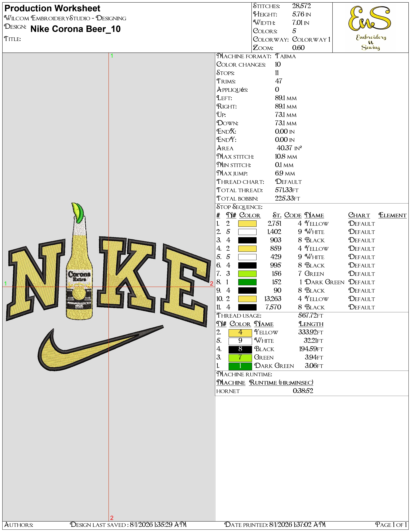Click the dark green swatch in stop row 8
The height and width of the screenshot is (532, 411).
[x=247, y=282]
